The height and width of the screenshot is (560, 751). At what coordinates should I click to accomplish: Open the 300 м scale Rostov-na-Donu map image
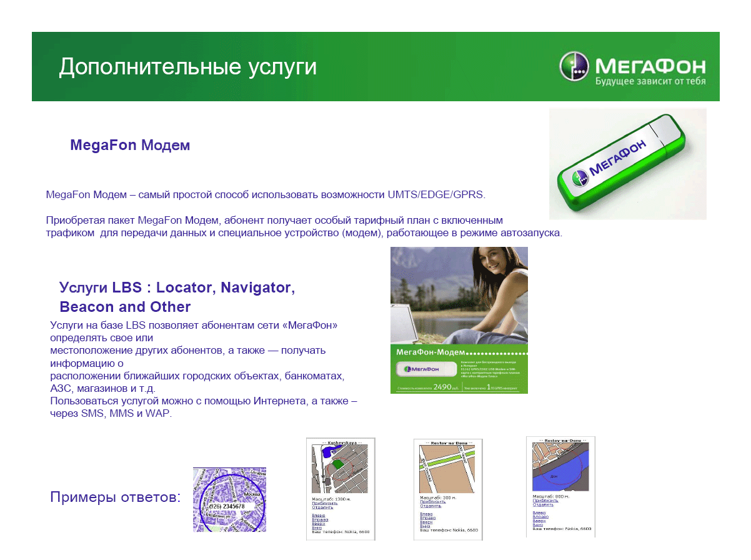[x=447, y=469]
